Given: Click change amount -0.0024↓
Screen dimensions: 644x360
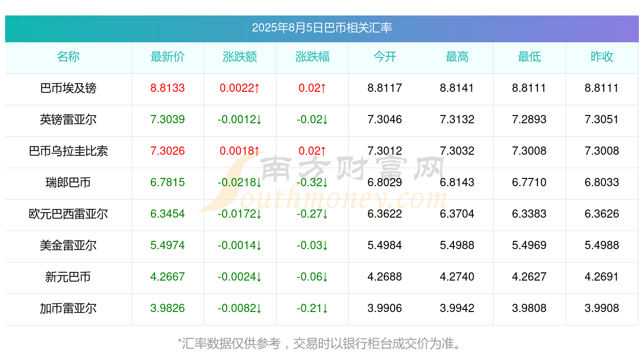Looking at the screenshot, I should click(x=240, y=277).
